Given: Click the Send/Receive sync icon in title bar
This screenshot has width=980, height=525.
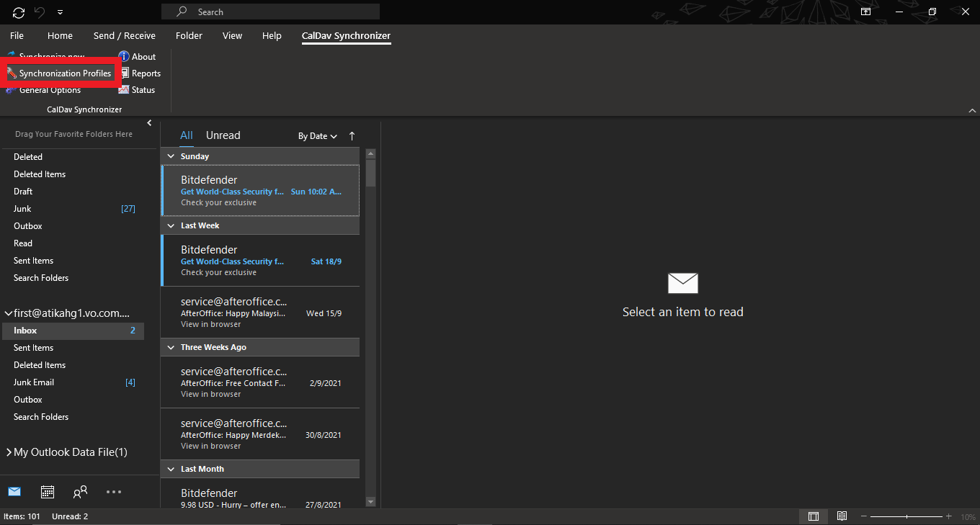Looking at the screenshot, I should (x=19, y=12).
